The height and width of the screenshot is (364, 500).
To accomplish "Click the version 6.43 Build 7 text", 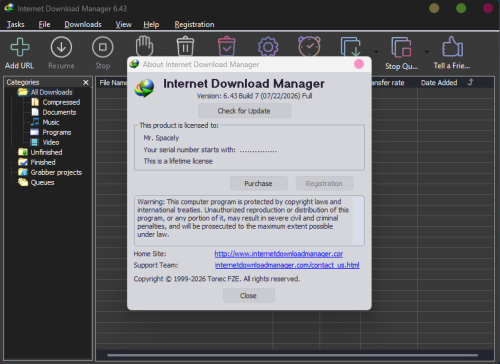I will tap(254, 96).
